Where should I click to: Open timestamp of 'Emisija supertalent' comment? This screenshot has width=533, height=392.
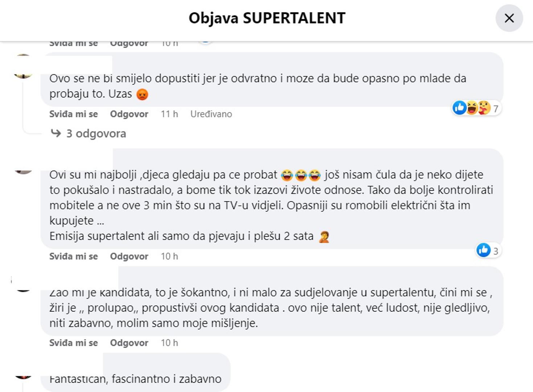tap(169, 256)
